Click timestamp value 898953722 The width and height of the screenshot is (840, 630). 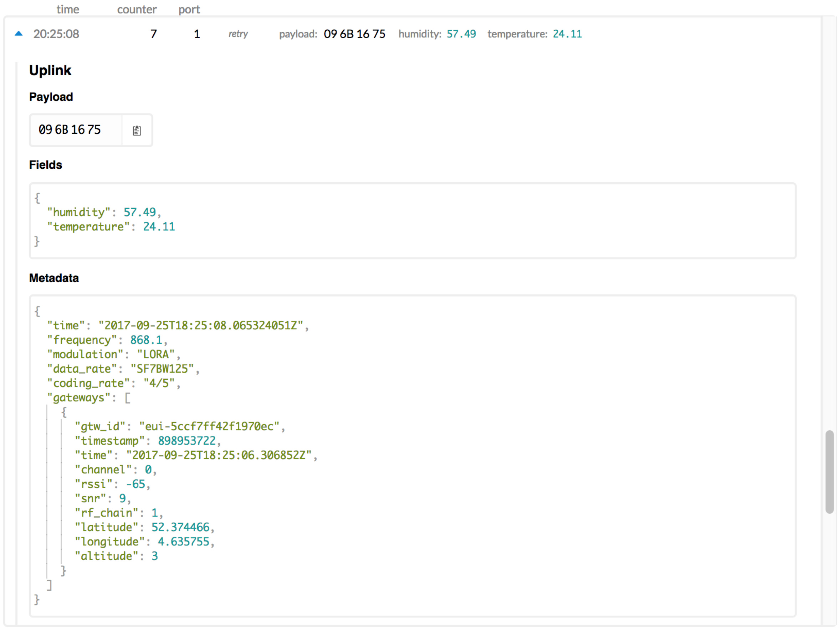pos(187,441)
